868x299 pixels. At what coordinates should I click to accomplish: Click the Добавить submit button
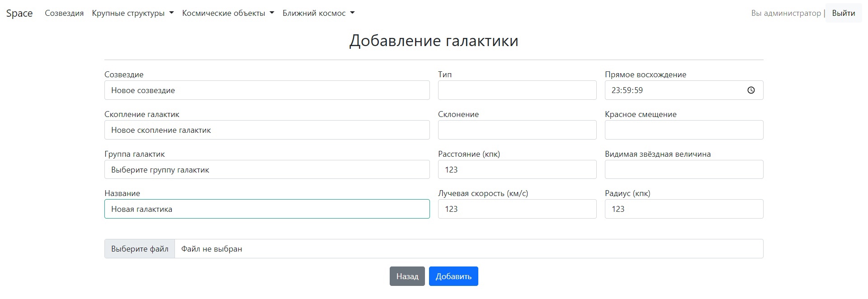point(453,276)
